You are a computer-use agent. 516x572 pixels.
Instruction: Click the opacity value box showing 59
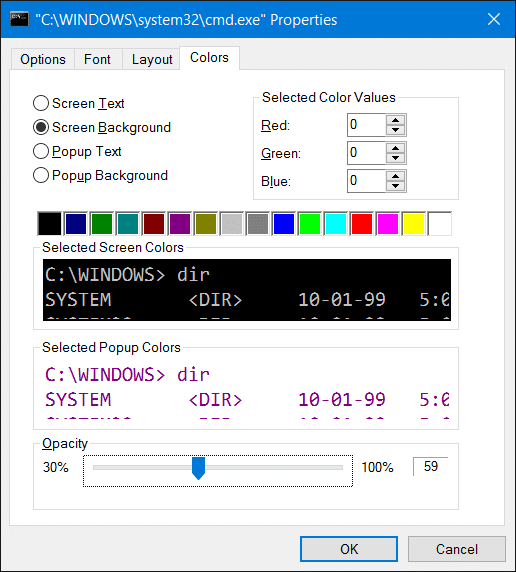(431, 466)
